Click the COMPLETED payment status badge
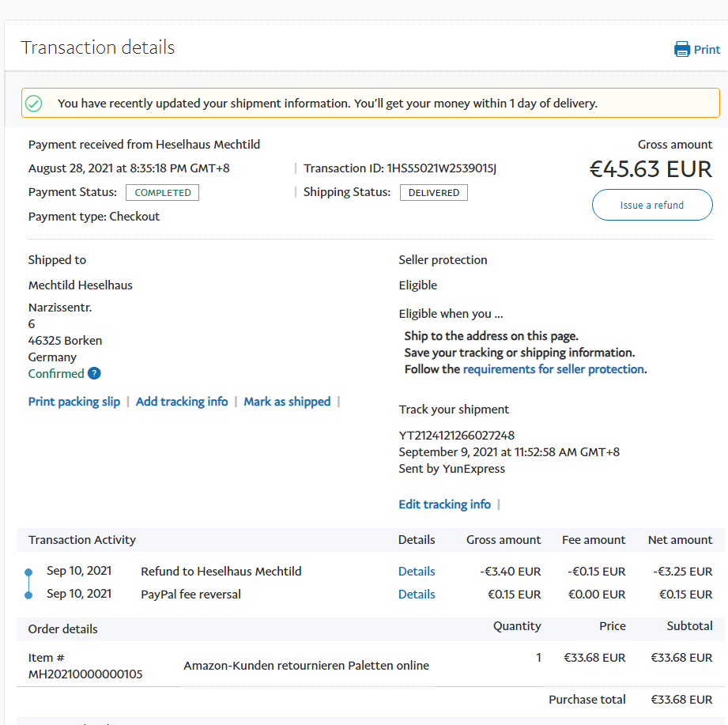The image size is (728, 725). coord(163,192)
